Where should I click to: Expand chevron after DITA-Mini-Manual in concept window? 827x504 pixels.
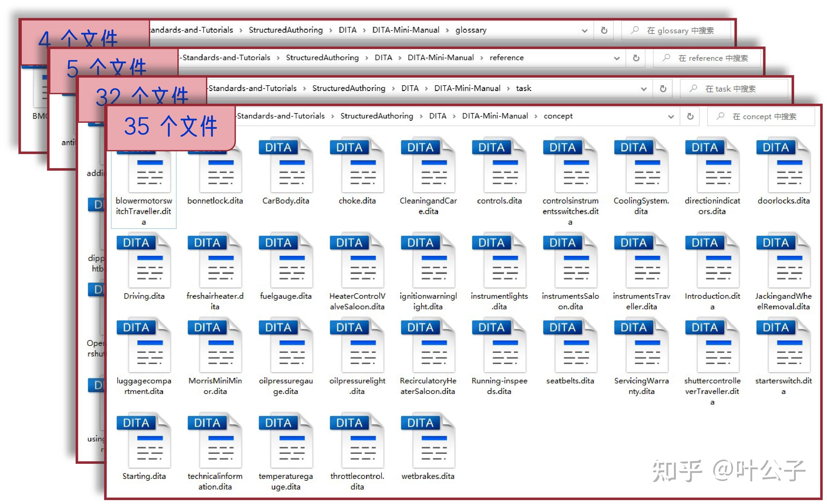536,116
